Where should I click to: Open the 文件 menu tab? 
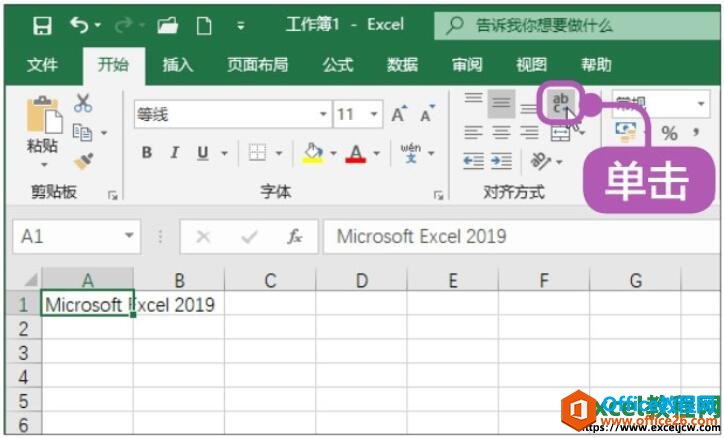click(42, 65)
